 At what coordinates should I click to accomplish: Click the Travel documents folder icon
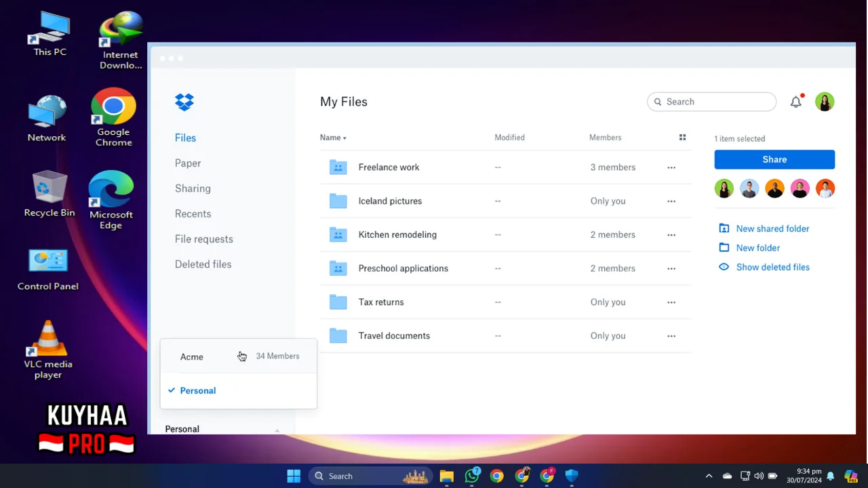338,335
